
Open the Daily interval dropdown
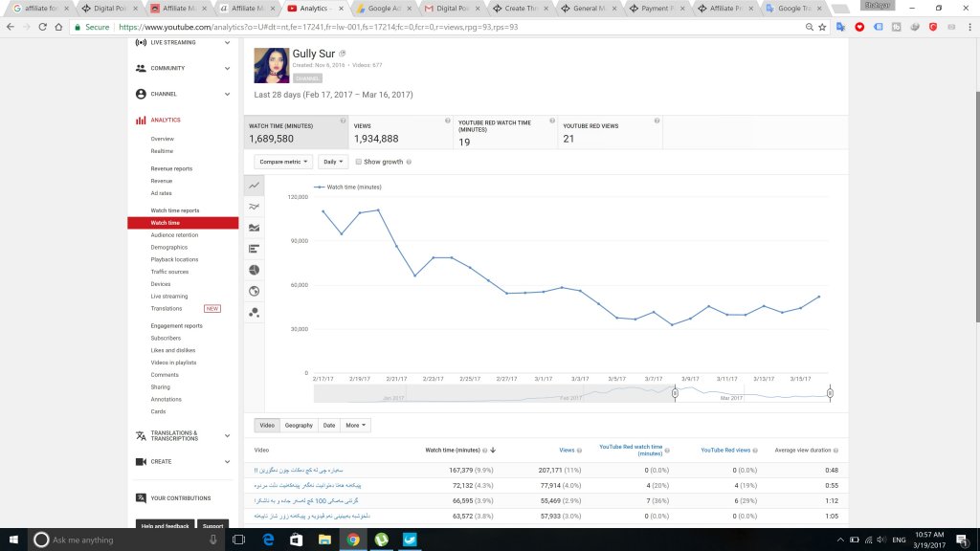(333, 163)
